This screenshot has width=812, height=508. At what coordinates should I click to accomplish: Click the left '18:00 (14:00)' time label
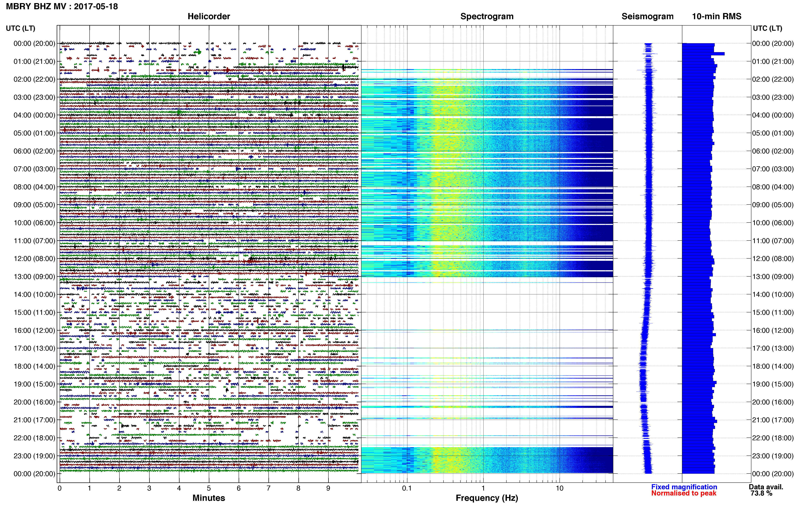coord(34,366)
